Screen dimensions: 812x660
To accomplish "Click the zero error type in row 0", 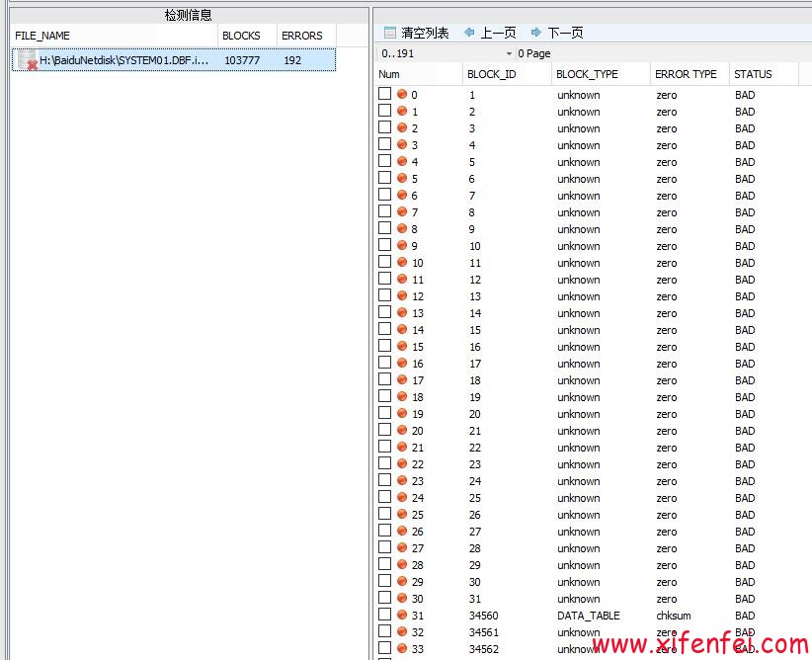I will click(667, 95).
